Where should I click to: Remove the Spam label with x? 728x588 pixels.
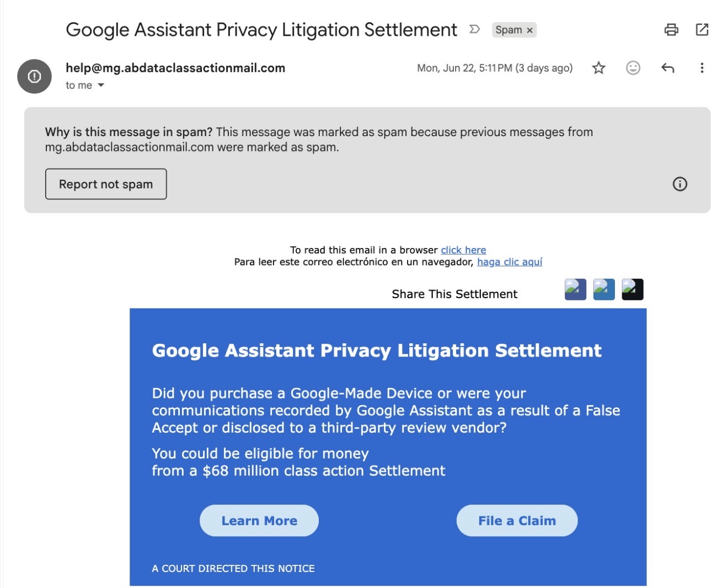[x=529, y=30]
